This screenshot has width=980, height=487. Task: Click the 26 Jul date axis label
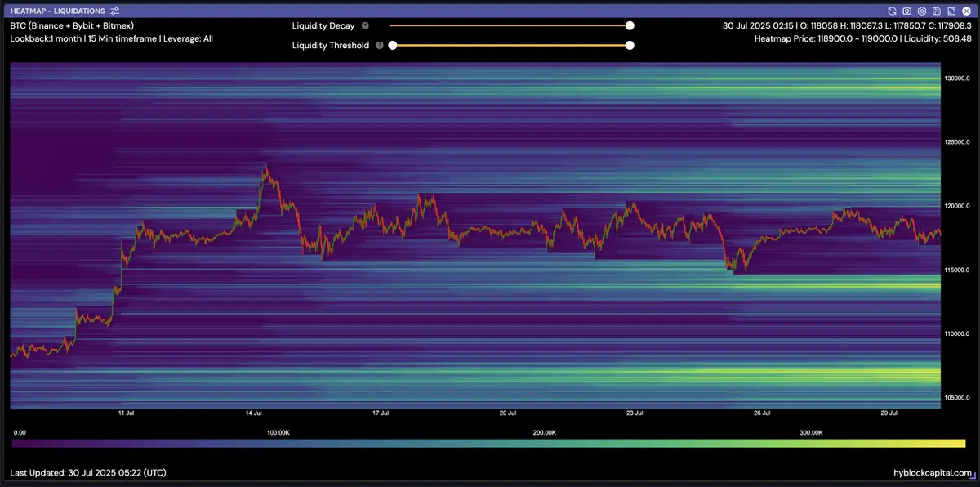tap(762, 413)
